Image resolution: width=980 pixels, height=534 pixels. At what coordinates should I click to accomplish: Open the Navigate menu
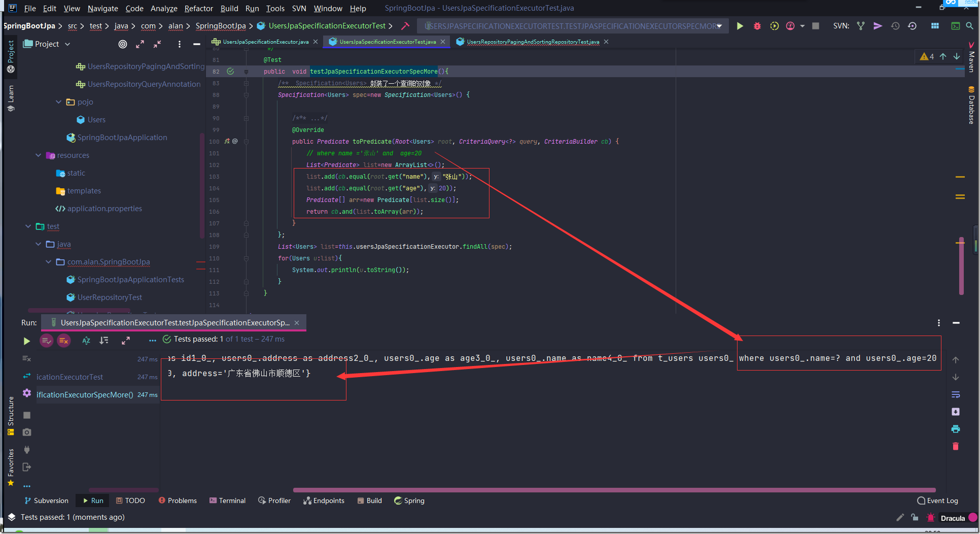[102, 8]
